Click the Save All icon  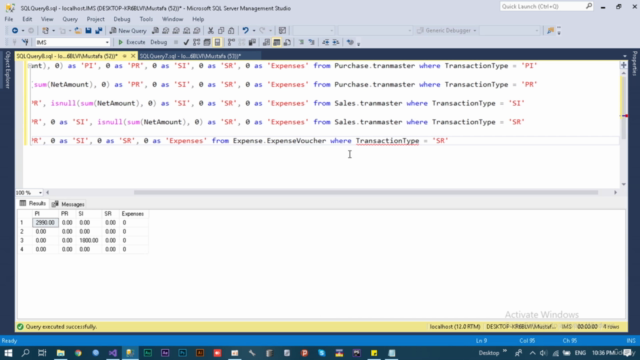99,31
